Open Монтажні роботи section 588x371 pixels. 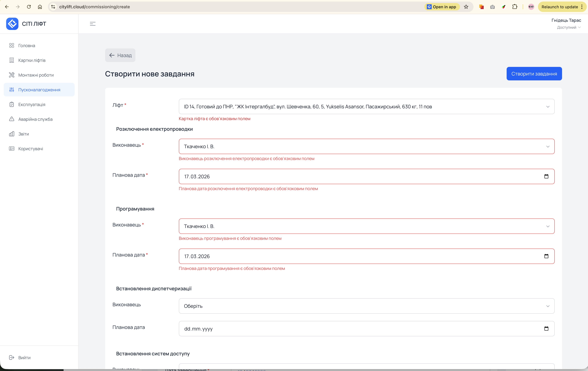click(x=36, y=75)
